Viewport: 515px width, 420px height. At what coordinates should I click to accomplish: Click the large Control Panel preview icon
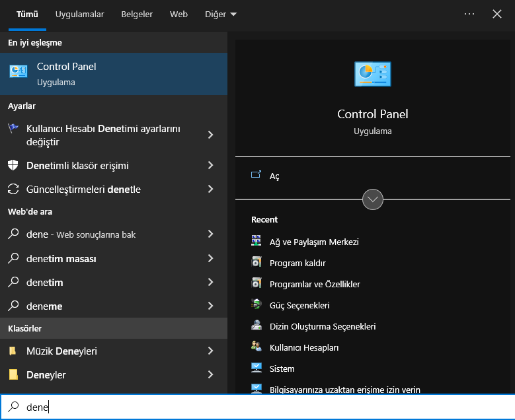pos(373,74)
